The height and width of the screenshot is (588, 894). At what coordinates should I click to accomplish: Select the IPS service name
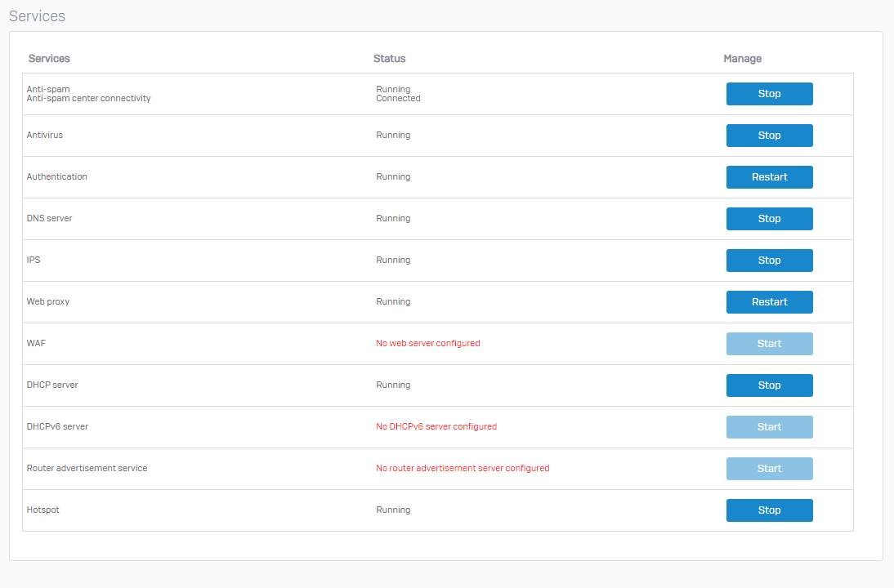tap(34, 260)
